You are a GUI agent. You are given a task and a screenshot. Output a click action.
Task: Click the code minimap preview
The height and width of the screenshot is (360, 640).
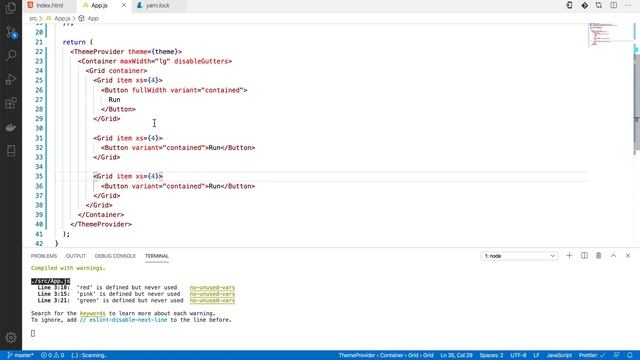610,35
